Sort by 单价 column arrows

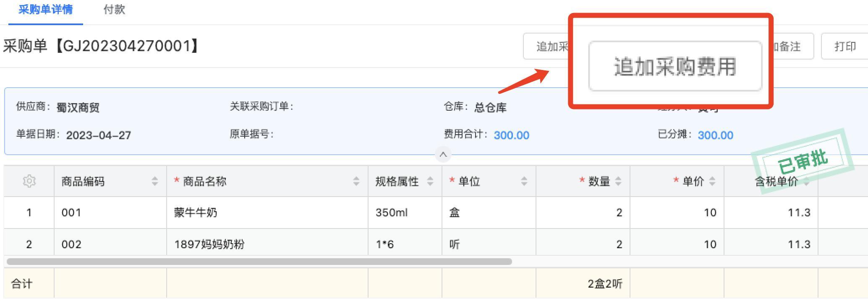pyautogui.click(x=712, y=181)
